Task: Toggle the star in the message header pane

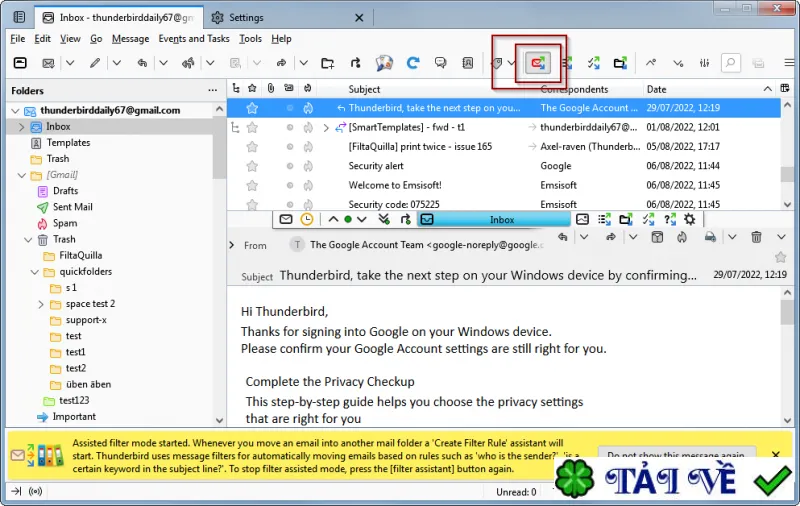Action: 780,257
